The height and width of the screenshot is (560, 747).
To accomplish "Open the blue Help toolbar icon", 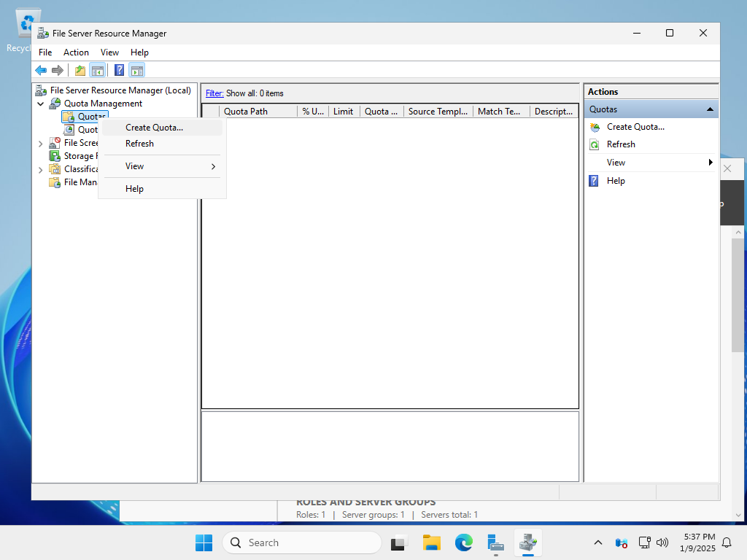I will [x=119, y=71].
